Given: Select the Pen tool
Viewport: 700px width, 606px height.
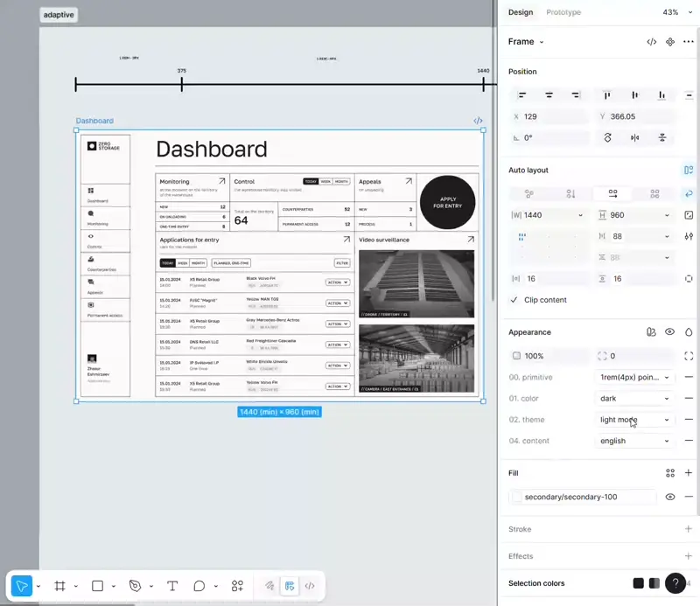Looking at the screenshot, I should coord(135,586).
